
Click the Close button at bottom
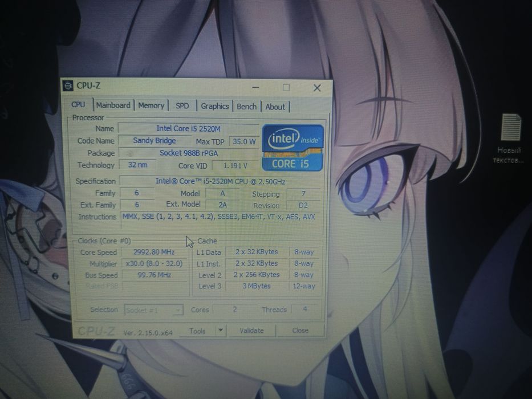tap(300, 330)
